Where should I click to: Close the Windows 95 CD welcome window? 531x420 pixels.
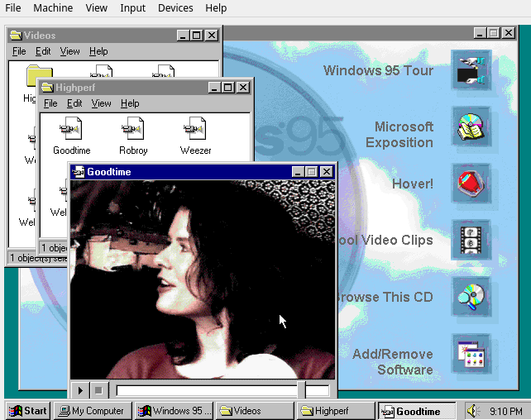509,33
